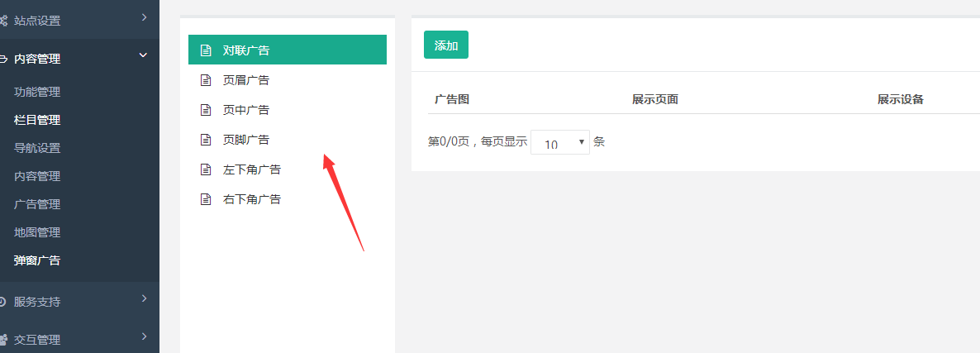This screenshot has height=353, width=980.
Task: Click the 服务支持 sidebar icon
Action: click(3, 302)
